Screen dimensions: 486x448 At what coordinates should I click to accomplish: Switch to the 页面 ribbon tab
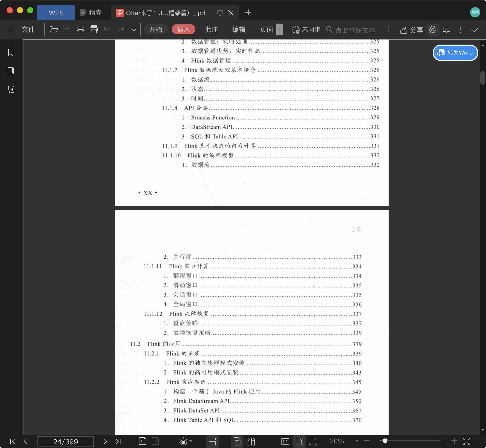(267, 29)
